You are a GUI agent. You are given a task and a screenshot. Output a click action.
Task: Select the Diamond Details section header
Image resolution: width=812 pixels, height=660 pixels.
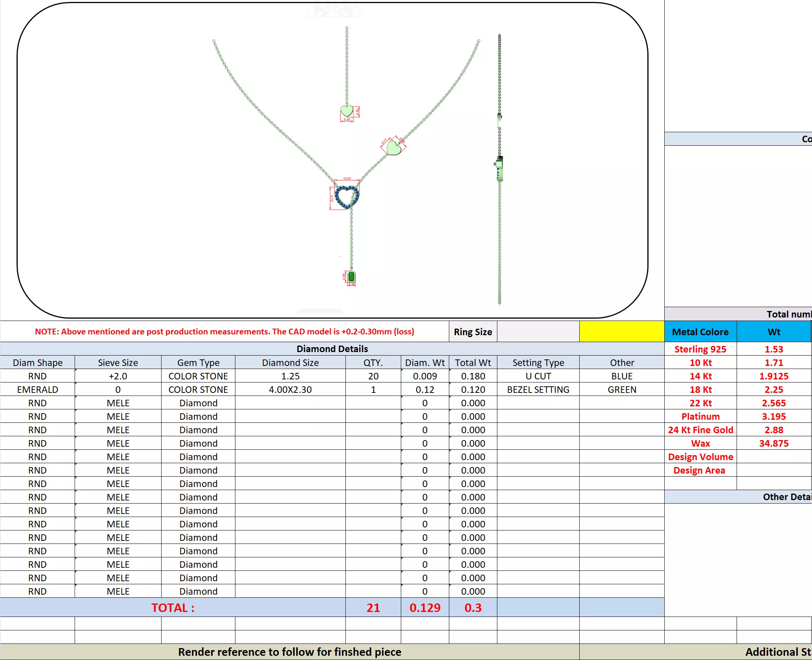click(x=332, y=349)
